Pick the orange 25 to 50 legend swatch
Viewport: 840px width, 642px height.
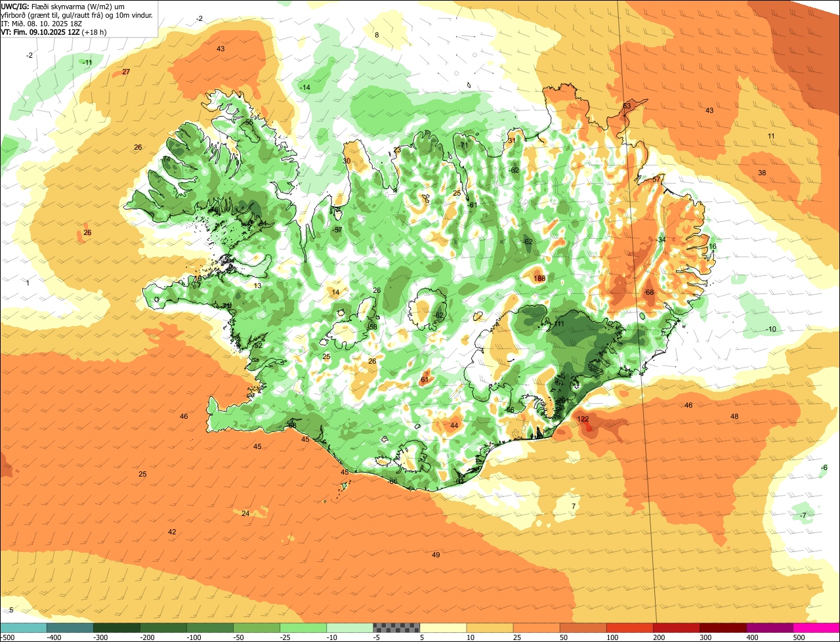tap(535, 627)
